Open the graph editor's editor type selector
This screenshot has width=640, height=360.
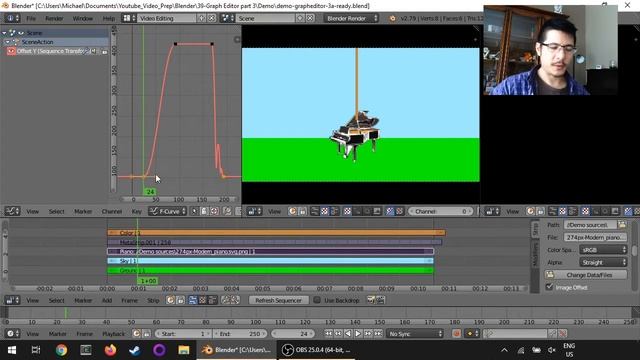click(x=12, y=211)
